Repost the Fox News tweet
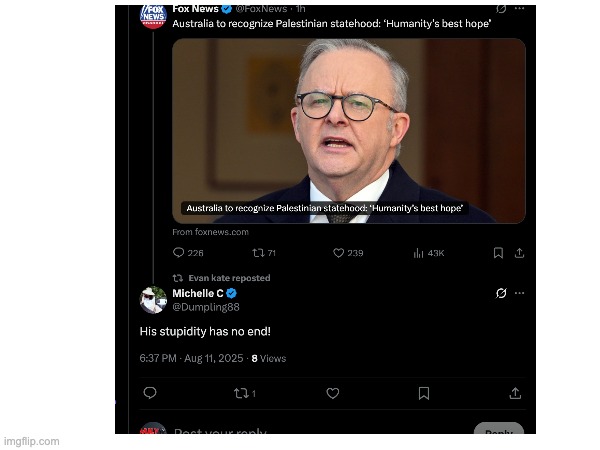The width and height of the screenshot is (600, 450). [x=264, y=253]
